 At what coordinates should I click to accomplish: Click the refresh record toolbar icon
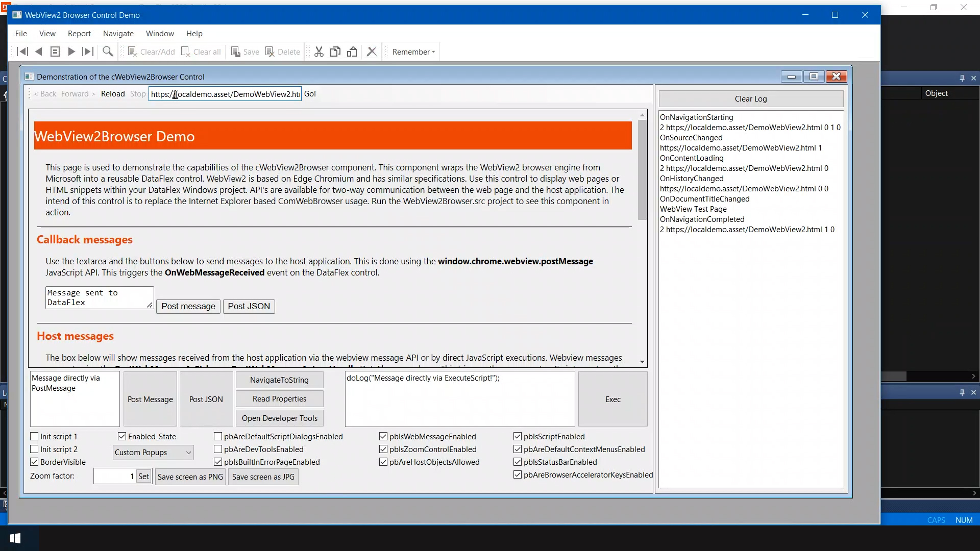(x=55, y=52)
